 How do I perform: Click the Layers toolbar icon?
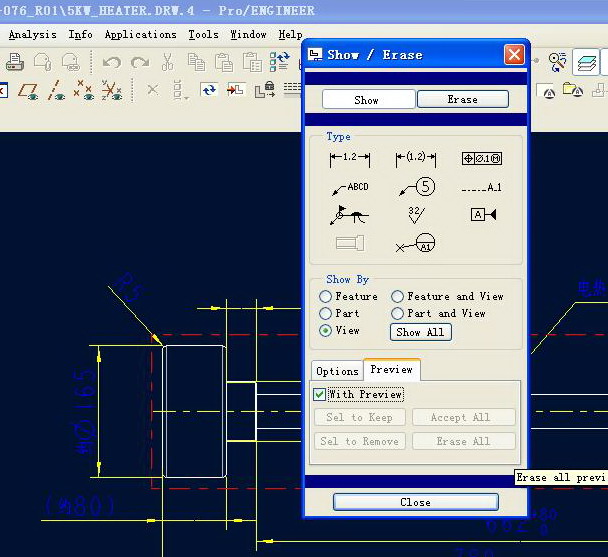pos(586,62)
